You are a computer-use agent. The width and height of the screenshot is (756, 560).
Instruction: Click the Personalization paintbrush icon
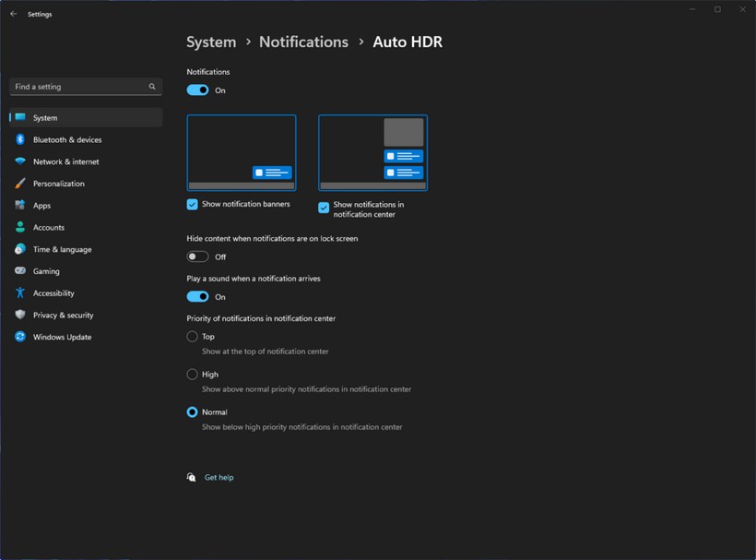(20, 183)
